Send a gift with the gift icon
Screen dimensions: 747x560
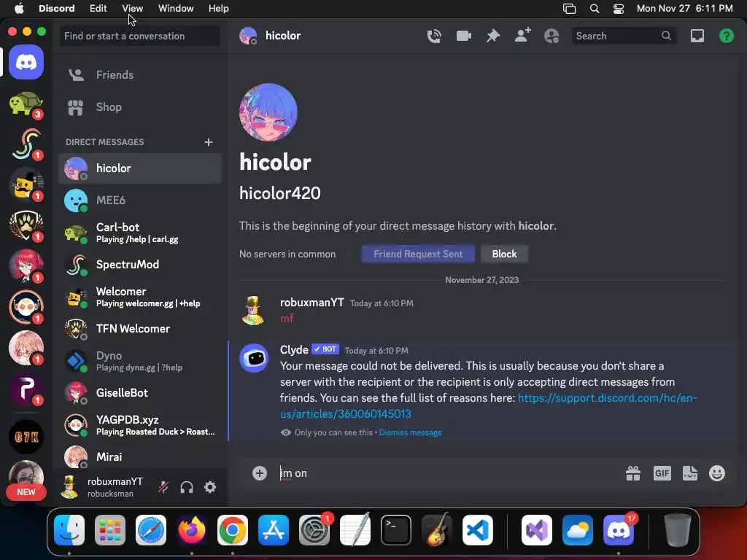pos(633,472)
